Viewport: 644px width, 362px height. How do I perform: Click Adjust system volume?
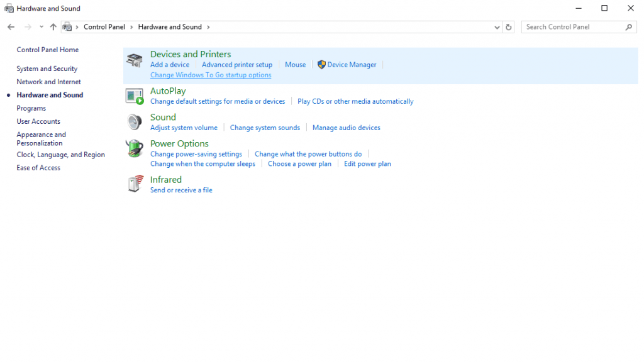(x=184, y=128)
